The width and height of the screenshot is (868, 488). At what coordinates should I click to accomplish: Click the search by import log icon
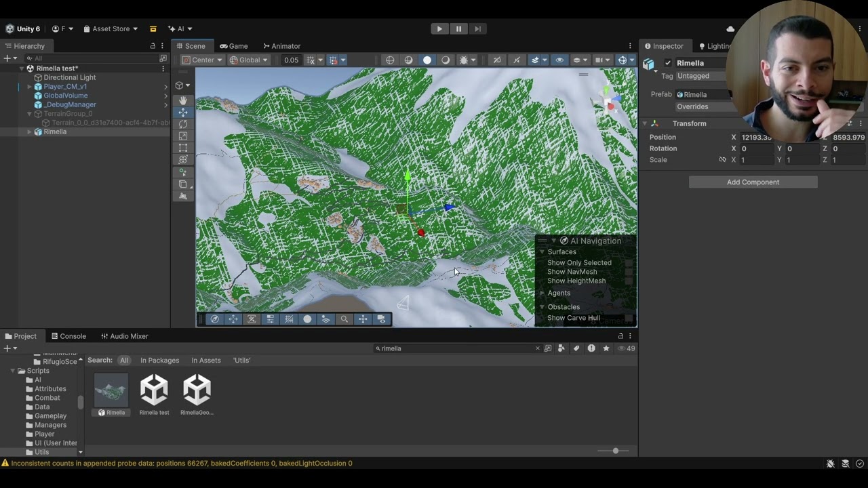[591, 348]
